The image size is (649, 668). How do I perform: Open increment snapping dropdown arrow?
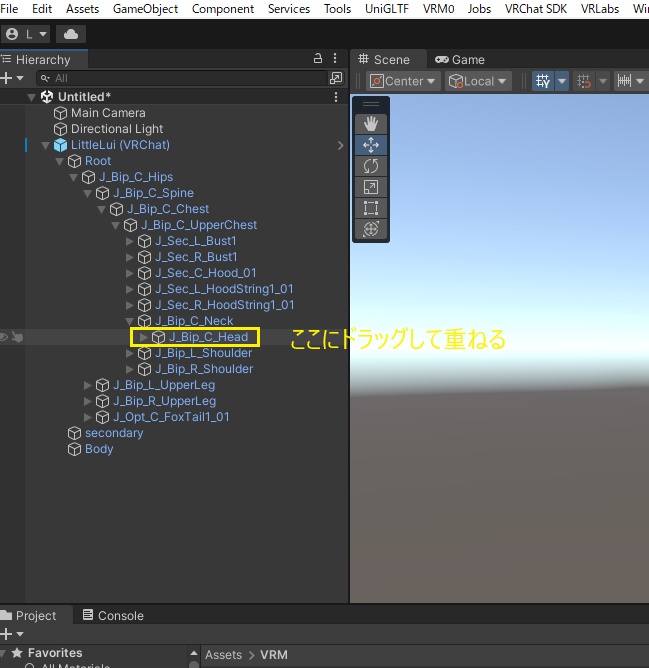pos(640,81)
